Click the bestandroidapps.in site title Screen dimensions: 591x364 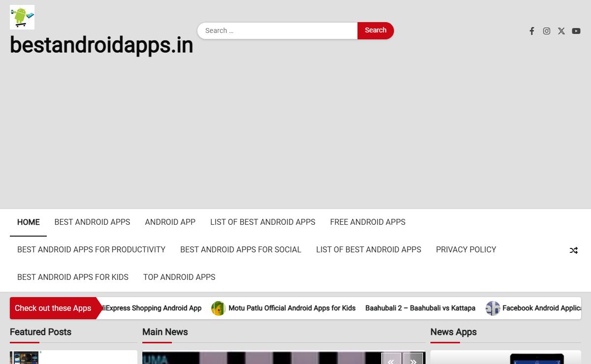pyautogui.click(x=101, y=45)
